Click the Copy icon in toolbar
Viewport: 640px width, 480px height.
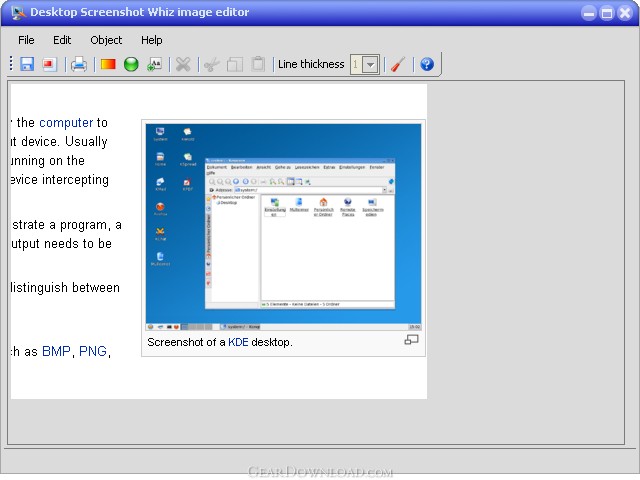[235, 64]
